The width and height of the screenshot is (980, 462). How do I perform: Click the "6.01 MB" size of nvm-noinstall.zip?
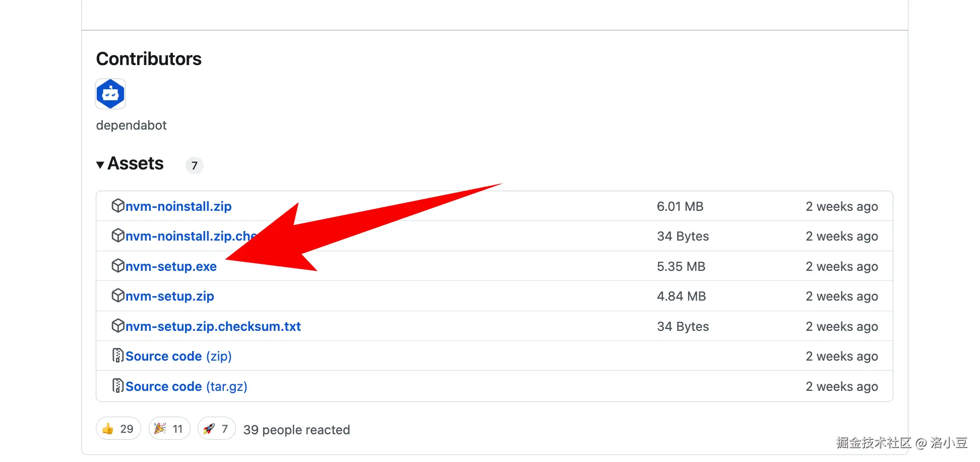[680, 206]
